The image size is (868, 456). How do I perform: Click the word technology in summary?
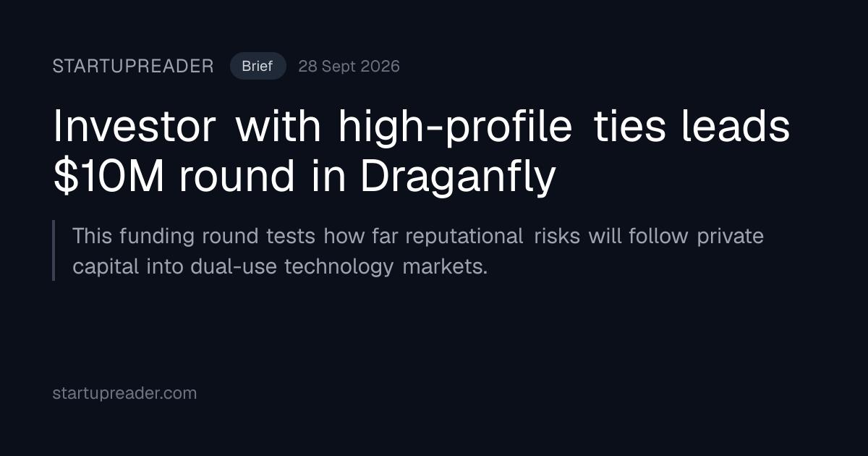pyautogui.click(x=340, y=267)
